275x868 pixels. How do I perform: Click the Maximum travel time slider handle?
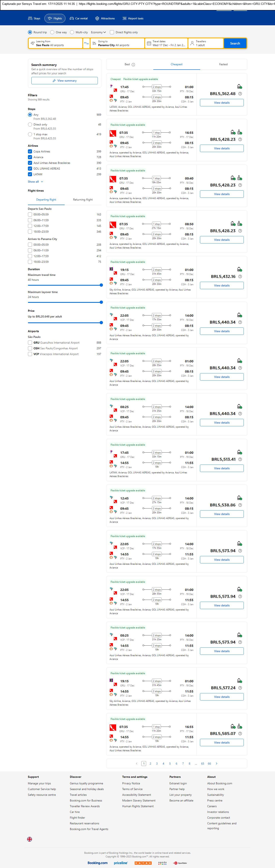click(101, 285)
